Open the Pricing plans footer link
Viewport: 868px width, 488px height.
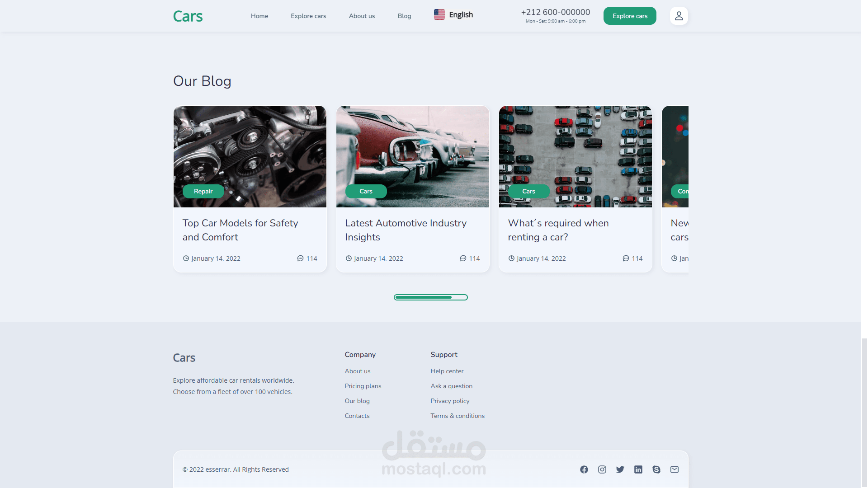coord(363,386)
